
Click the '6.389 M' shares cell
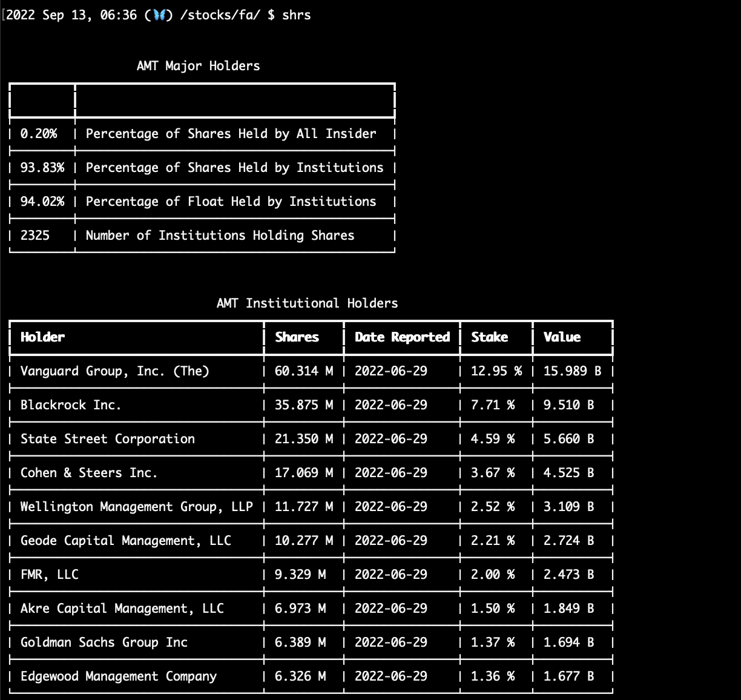click(x=300, y=642)
